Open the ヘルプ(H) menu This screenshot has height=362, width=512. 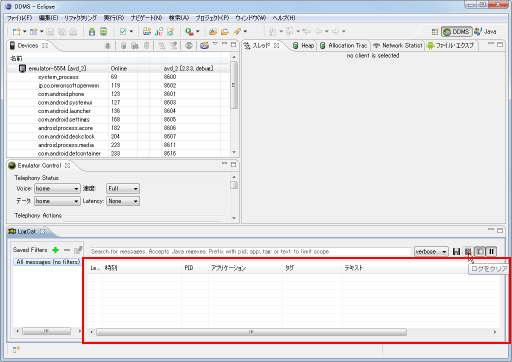(284, 18)
